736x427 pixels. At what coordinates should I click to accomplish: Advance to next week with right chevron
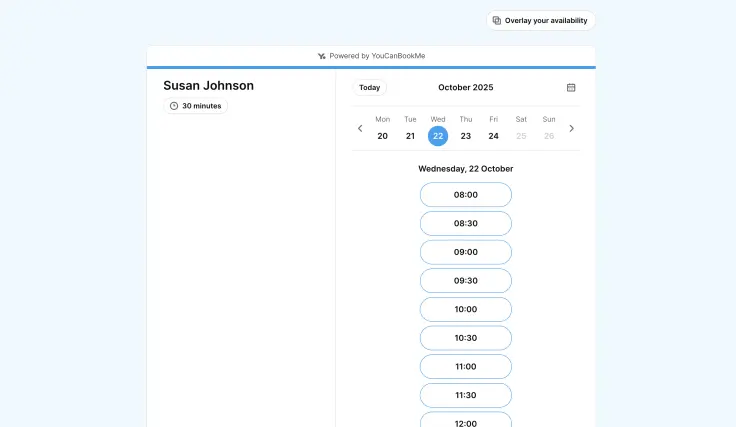tap(571, 129)
